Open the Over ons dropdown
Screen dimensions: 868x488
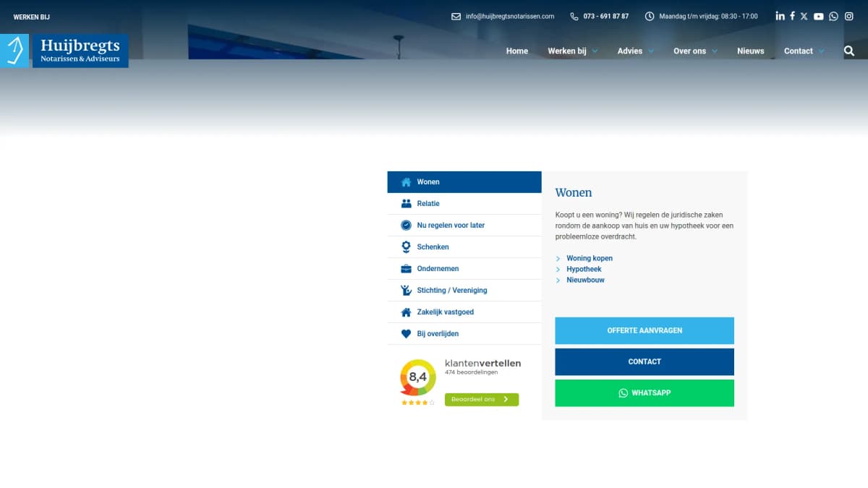click(714, 51)
